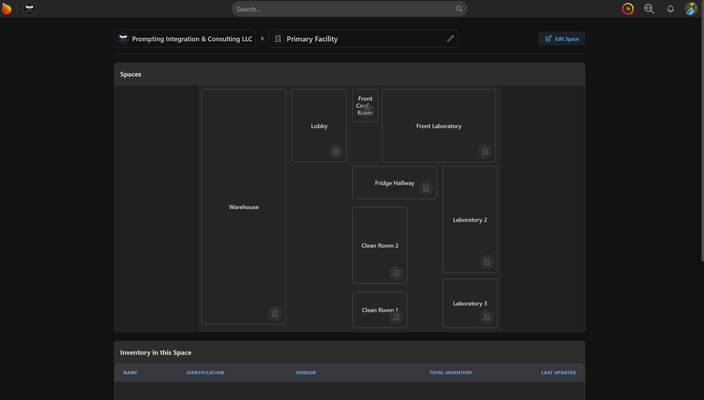Open the Laboratory 3 space icon
Viewport: 704px width, 400px height.
[x=486, y=317]
